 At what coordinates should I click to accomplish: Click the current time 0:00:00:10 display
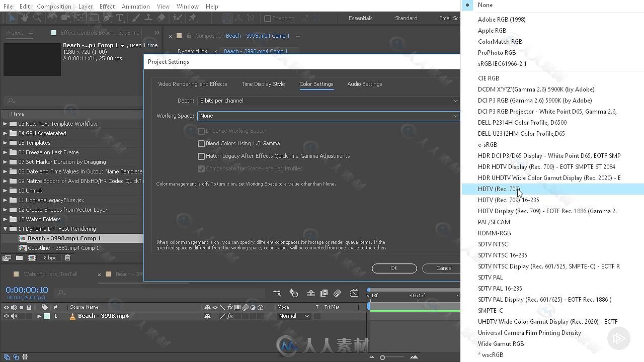(27, 290)
